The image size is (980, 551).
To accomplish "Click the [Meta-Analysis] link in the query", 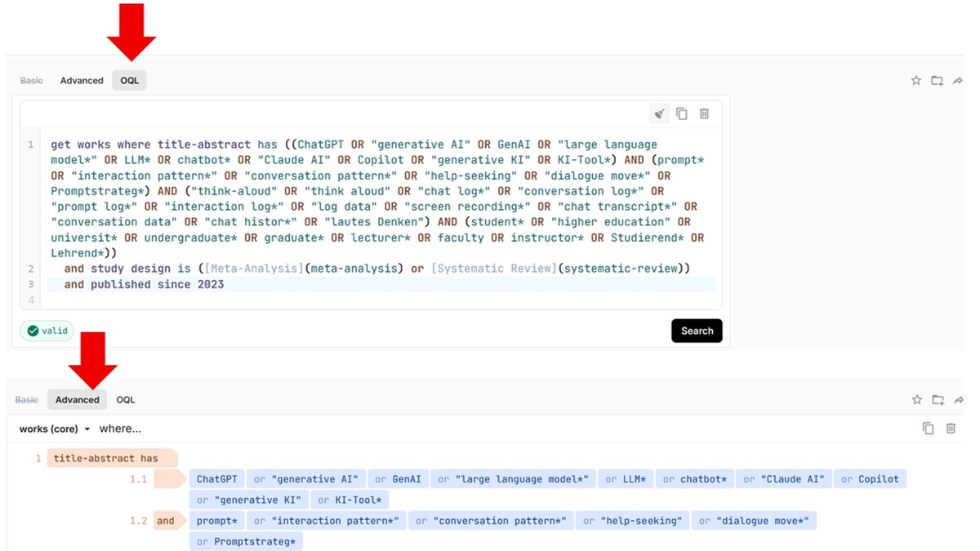I will click(x=255, y=269).
